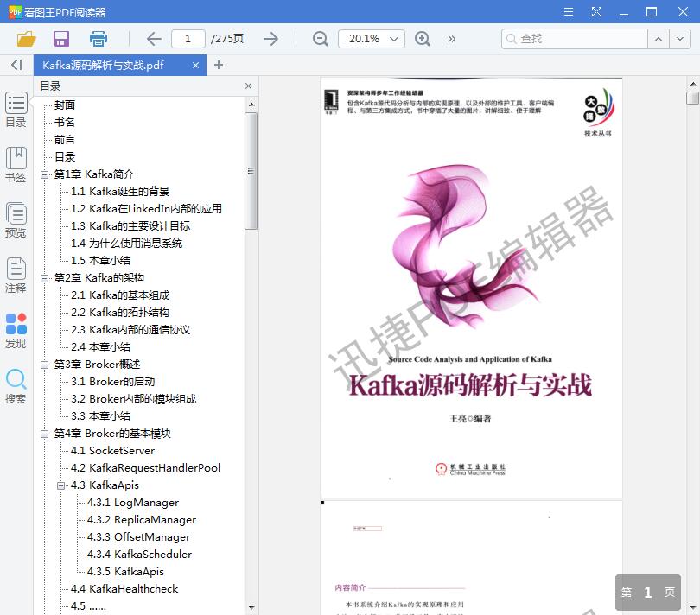
Task: Open section 1.2 Kafka在LinkedIn内部的应用
Action: tap(146, 209)
